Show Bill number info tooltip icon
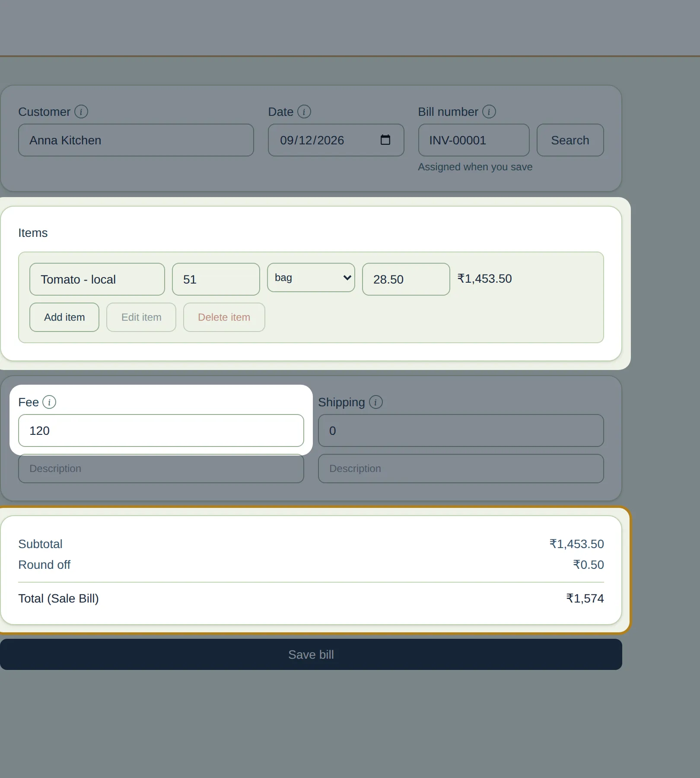This screenshot has width=700, height=778. [x=489, y=112]
